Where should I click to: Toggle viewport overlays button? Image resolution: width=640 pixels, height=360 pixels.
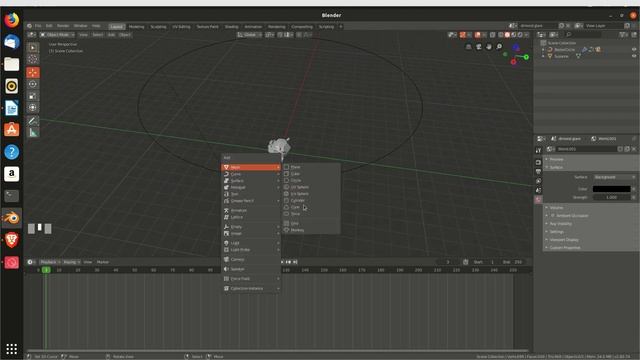478,35
